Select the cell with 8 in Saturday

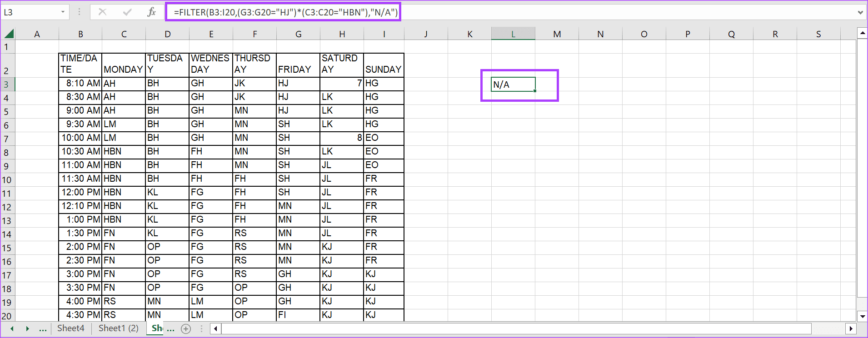(342, 138)
